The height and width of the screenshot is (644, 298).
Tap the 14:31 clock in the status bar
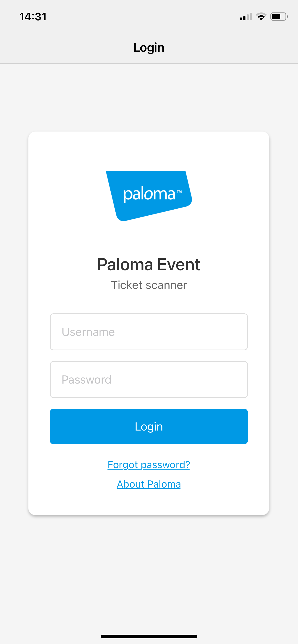(x=33, y=17)
